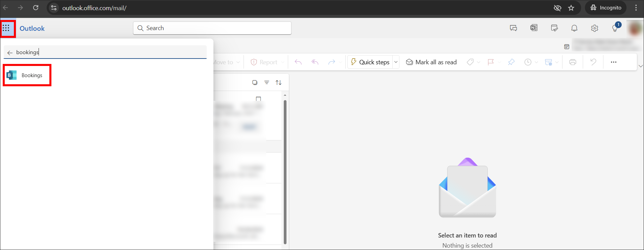This screenshot has height=250, width=644.
Task: Open the More options ellipsis in toolbar
Action: point(614,62)
